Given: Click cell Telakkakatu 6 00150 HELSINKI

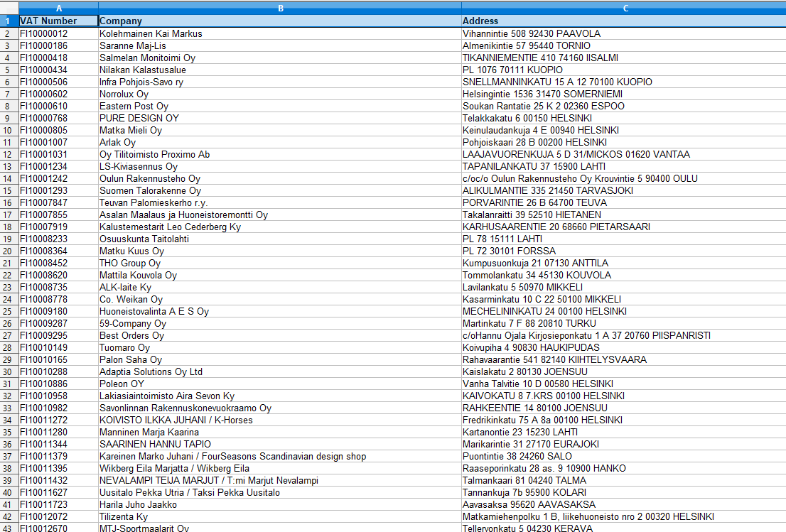Looking at the screenshot, I should [x=623, y=118].
